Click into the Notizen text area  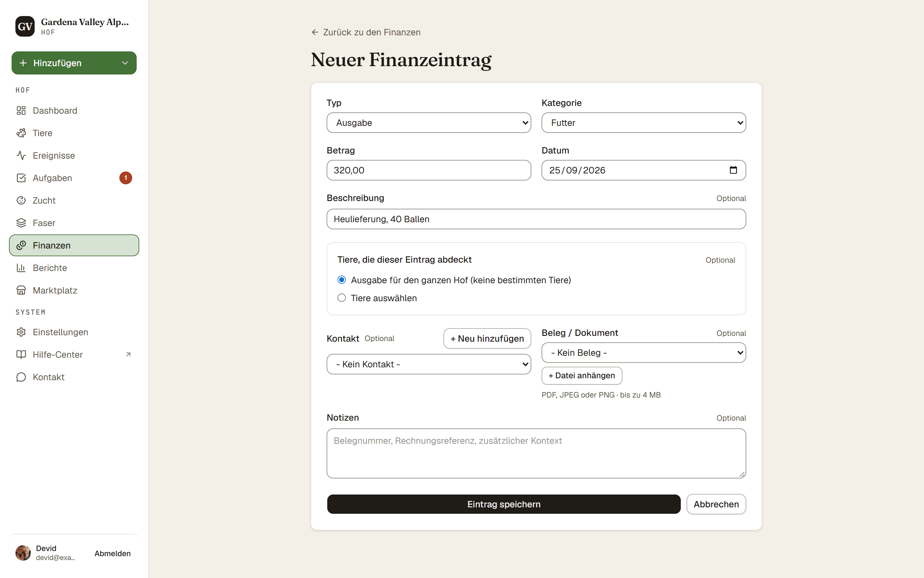pos(536,453)
